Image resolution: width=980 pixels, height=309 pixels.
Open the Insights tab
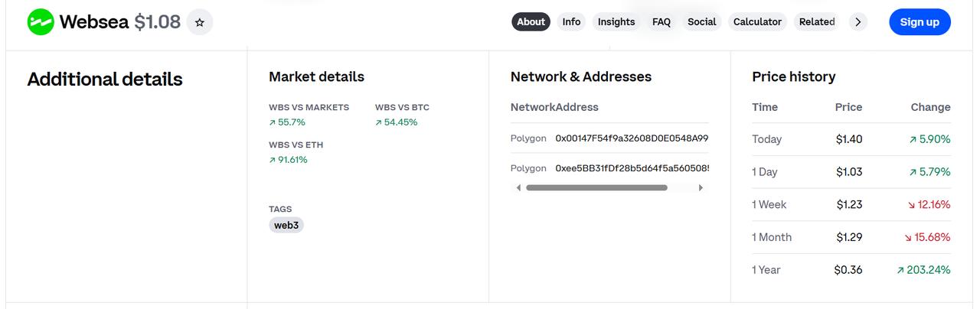pos(616,21)
